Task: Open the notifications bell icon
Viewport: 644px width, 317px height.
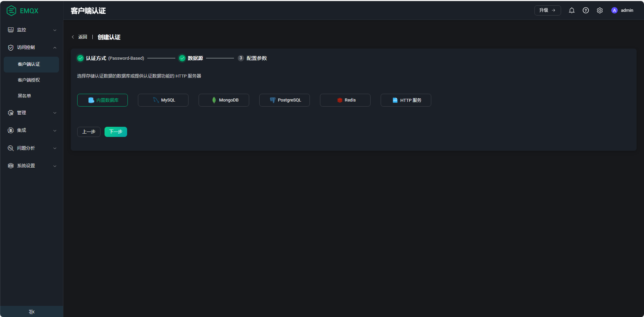Action: coord(572,10)
